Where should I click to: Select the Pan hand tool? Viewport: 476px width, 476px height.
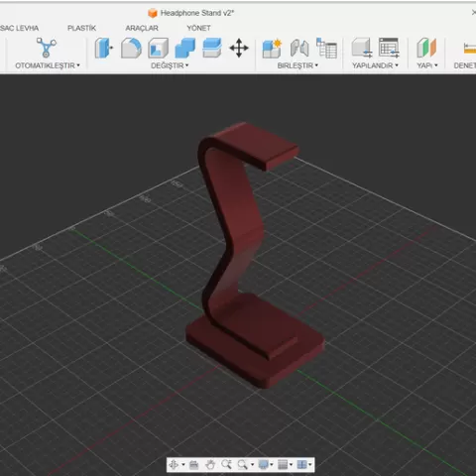point(210,465)
